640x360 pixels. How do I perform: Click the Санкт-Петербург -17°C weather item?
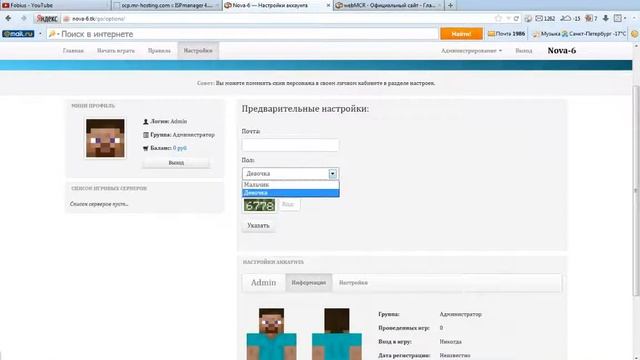pos(593,34)
